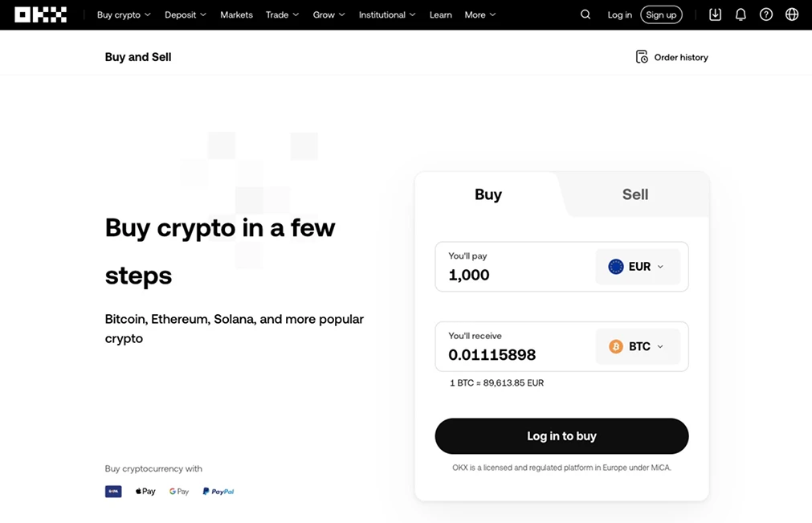812x523 pixels.
Task: Expand the EUR currency dropdown
Action: coord(638,267)
